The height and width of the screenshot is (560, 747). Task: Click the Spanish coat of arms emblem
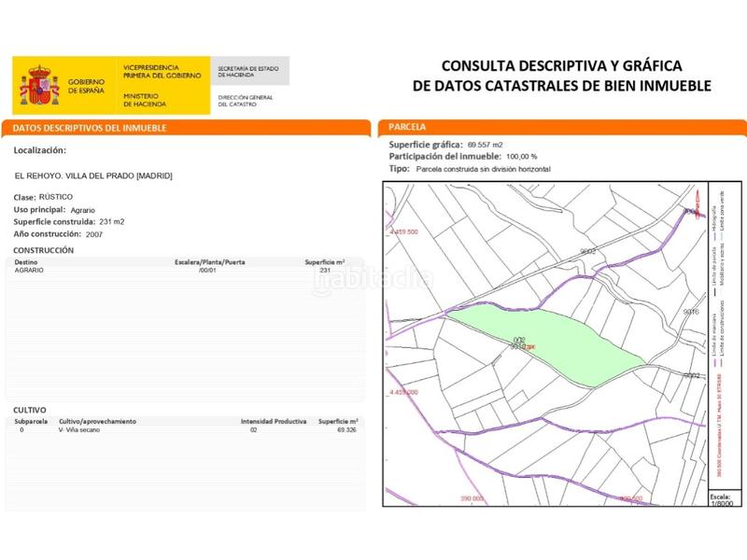pos(38,82)
